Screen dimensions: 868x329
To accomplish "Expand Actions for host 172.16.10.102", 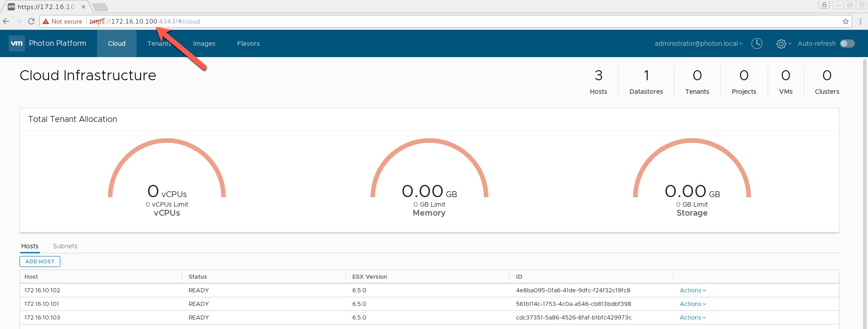I will 692,290.
